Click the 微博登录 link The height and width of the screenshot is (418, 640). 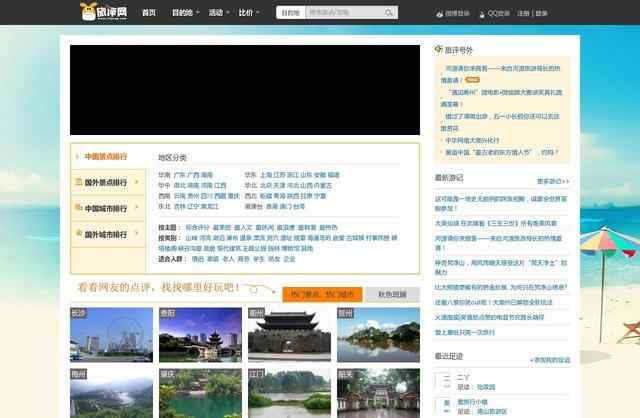457,13
